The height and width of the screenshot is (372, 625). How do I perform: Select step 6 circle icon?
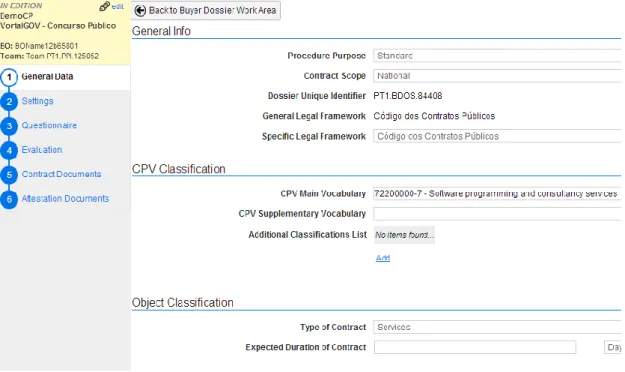[9, 199]
